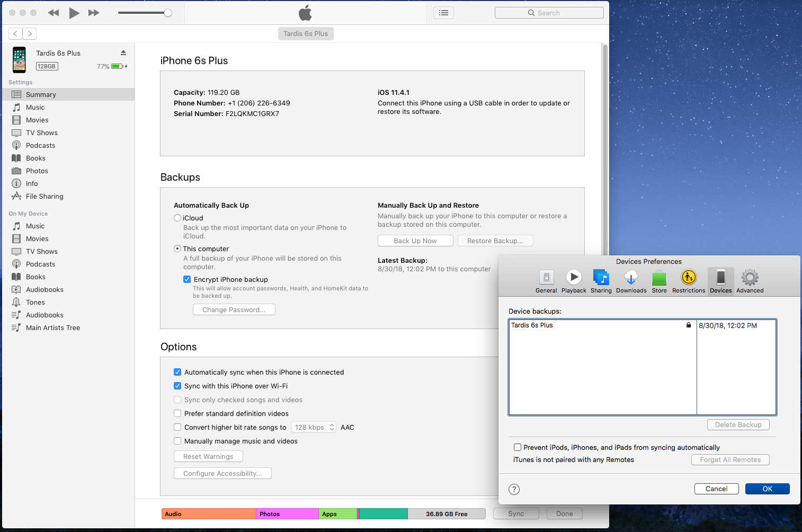Select iCloud backup radio button
Screen dimensions: 802x532
[177, 218]
